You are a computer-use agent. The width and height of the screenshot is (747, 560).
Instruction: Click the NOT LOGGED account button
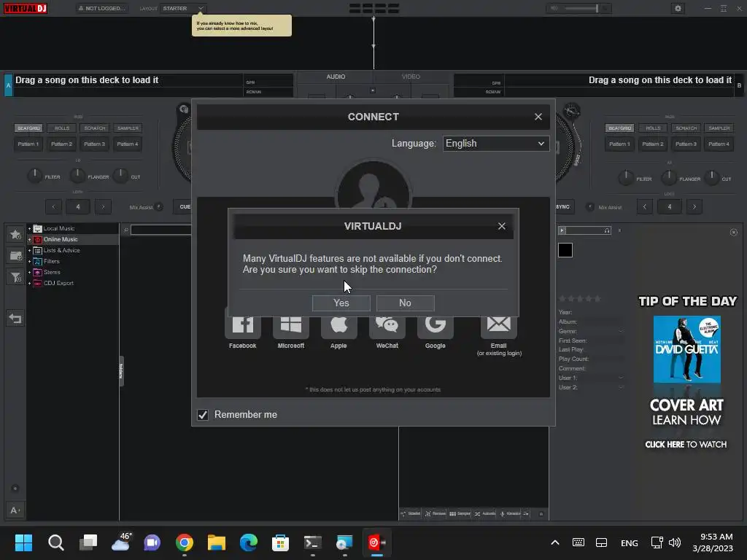coord(102,8)
